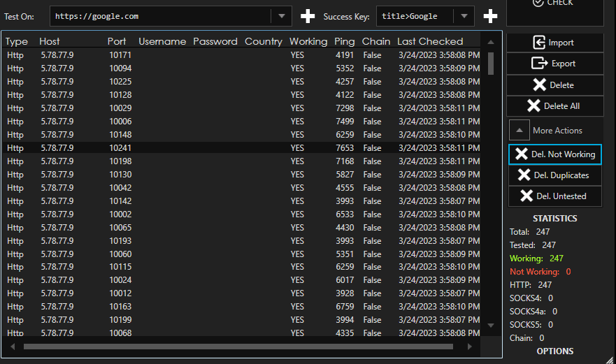
Task: Select proxy row with port 10094
Action: tap(242, 68)
